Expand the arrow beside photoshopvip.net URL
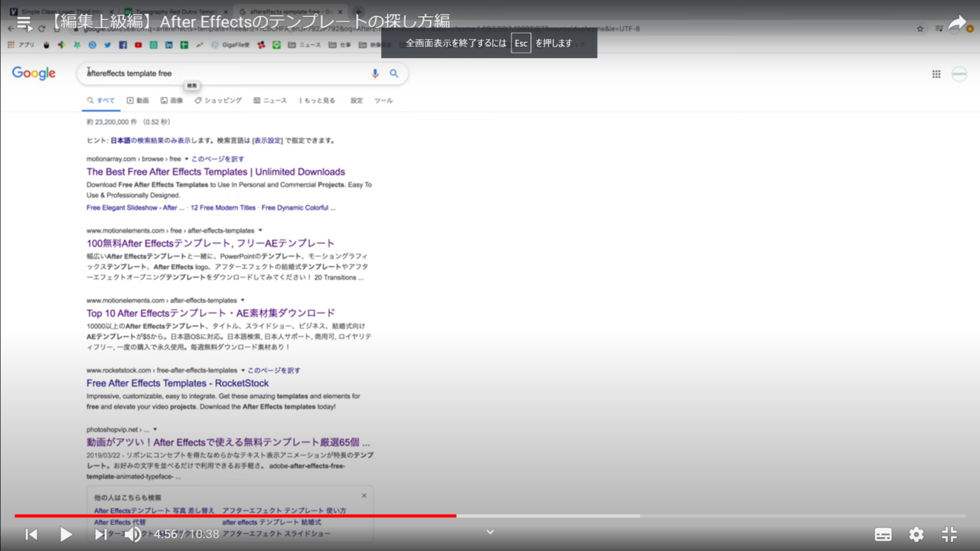This screenshot has height=551, width=980. pyautogui.click(x=155, y=429)
